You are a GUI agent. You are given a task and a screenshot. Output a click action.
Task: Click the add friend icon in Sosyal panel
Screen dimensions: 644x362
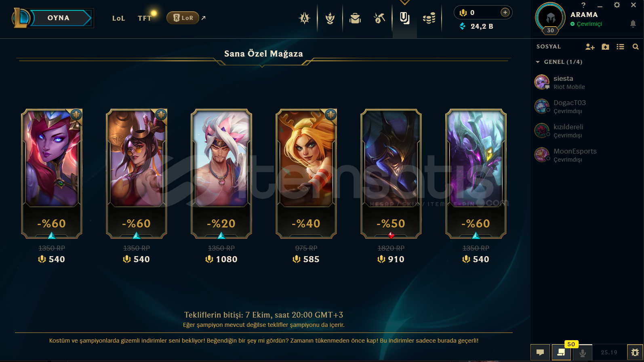590,47
